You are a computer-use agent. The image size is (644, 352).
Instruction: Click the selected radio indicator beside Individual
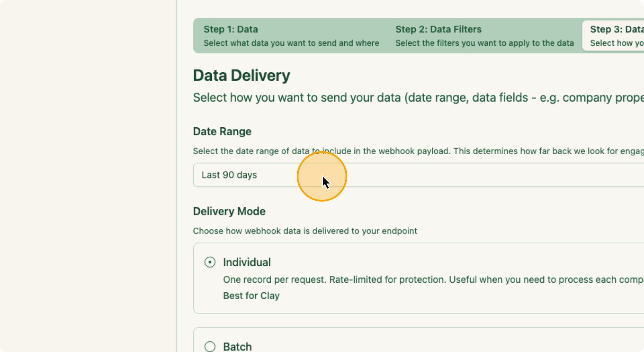[x=210, y=262]
